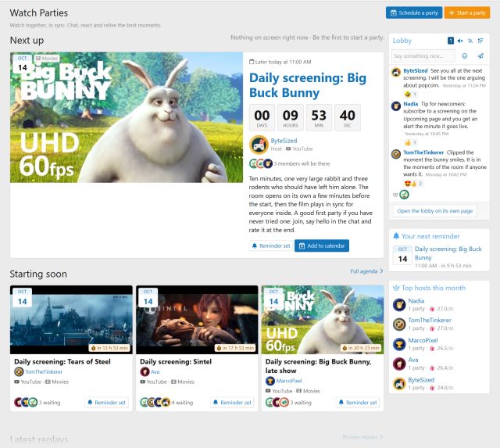Open 'Daily screening: Sintel' title
The image size is (500, 448).
(x=176, y=361)
